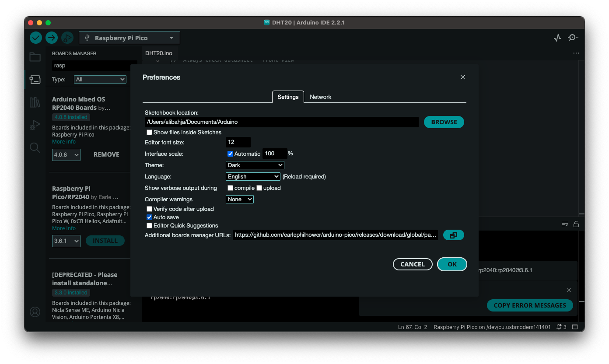Confirm Preferences with OK
The width and height of the screenshot is (609, 364).
click(452, 264)
